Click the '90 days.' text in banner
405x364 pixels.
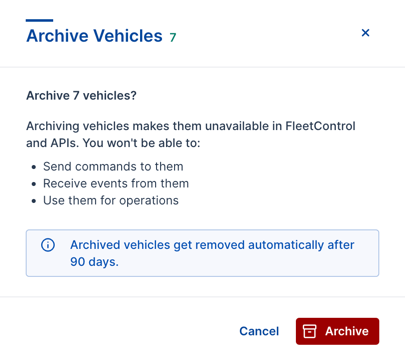pyautogui.click(x=94, y=262)
